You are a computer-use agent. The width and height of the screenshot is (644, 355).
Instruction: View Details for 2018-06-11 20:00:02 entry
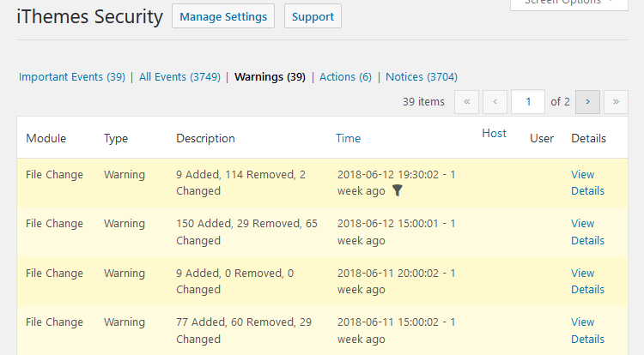[587, 281]
